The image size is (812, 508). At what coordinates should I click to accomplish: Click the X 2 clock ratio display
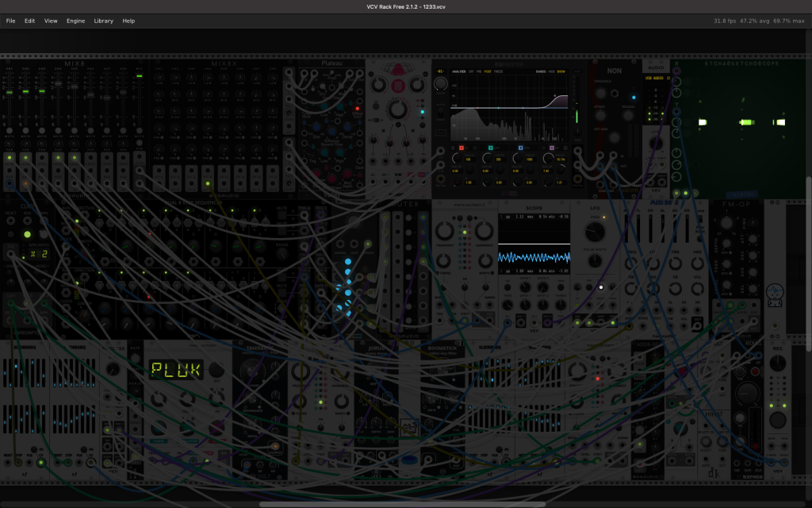tap(37, 254)
